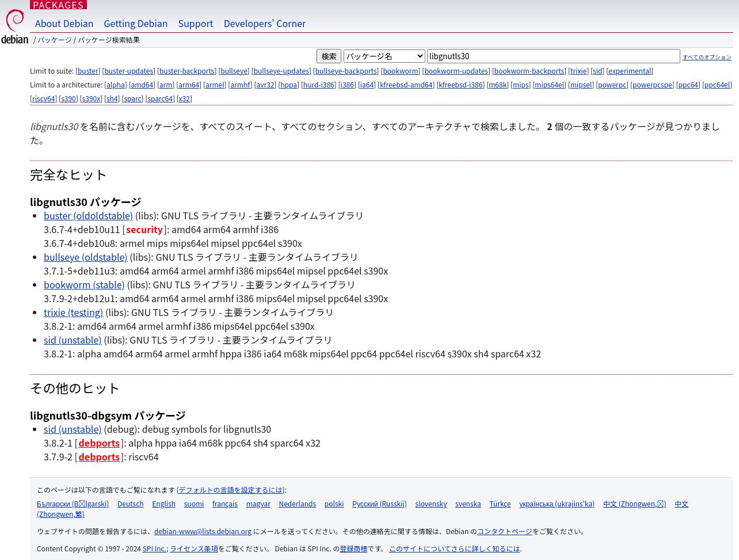Click the PACKAGES header tab
This screenshot has width=739, height=560.
coord(58,5)
